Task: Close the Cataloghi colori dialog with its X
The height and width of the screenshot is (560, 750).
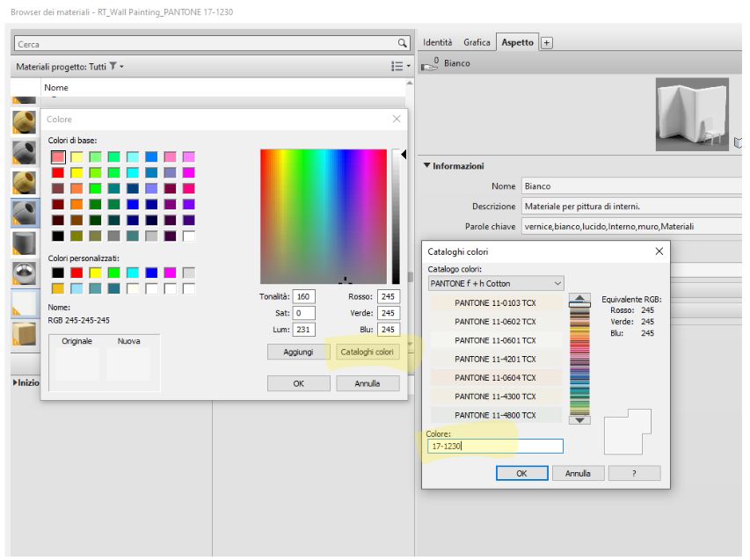Action: 659,251
